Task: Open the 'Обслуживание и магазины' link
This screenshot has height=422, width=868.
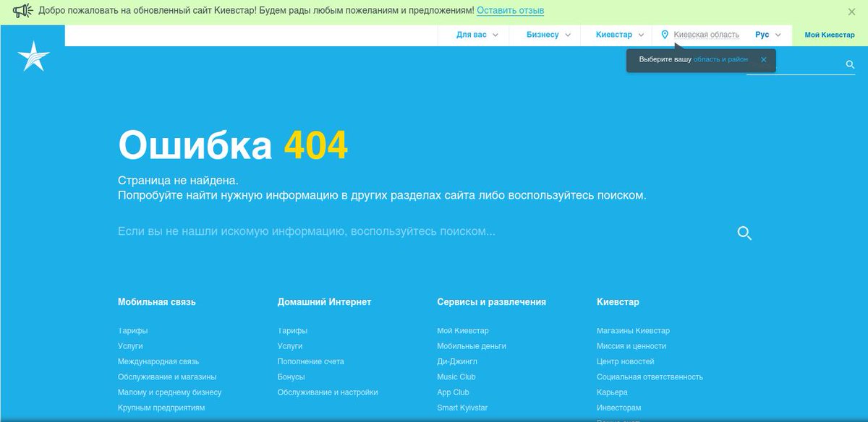Action: (167, 377)
